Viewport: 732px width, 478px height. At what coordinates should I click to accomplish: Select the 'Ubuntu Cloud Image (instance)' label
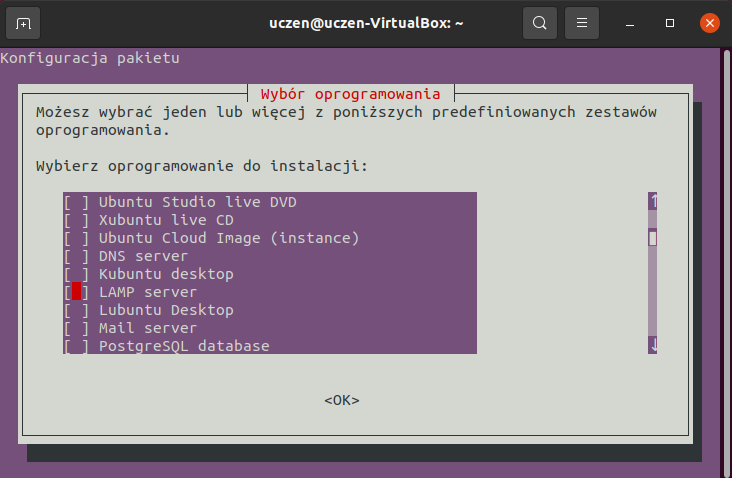[x=229, y=238]
